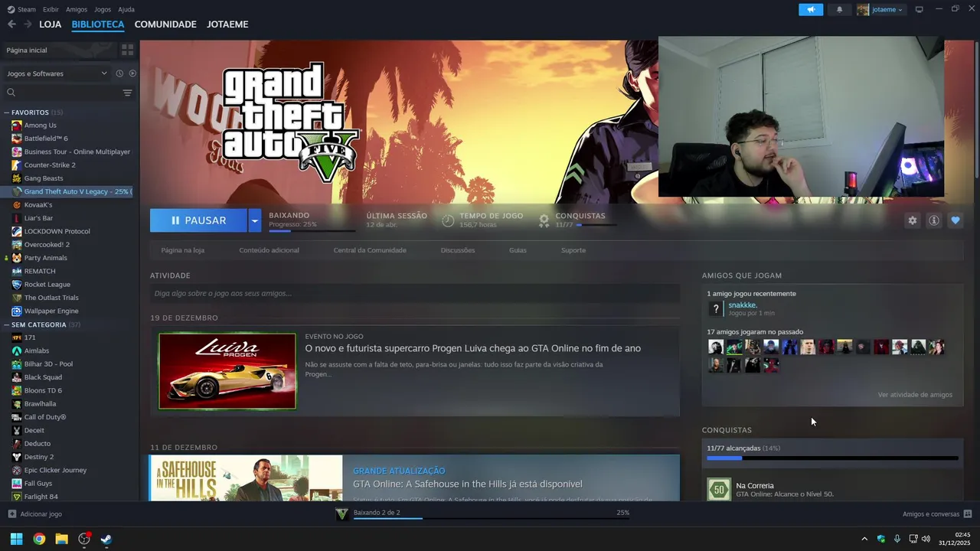Open Jogos menu
980x551 pixels.
pyautogui.click(x=103, y=9)
